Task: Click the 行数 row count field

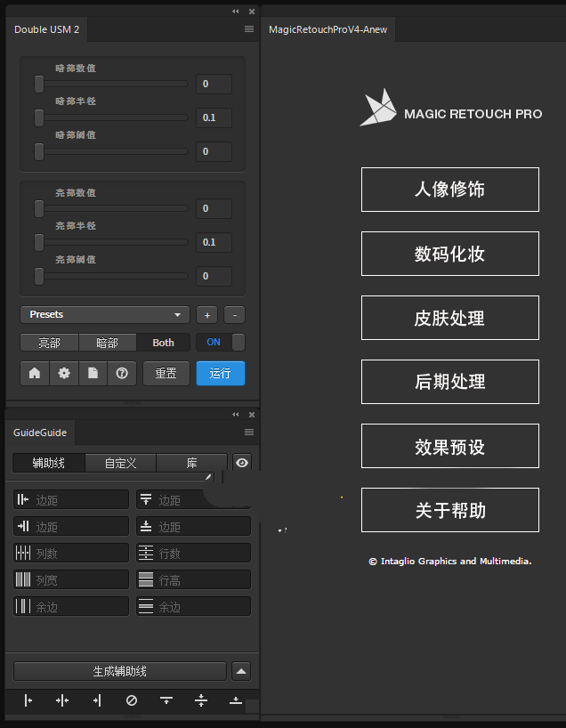Action: pos(194,553)
